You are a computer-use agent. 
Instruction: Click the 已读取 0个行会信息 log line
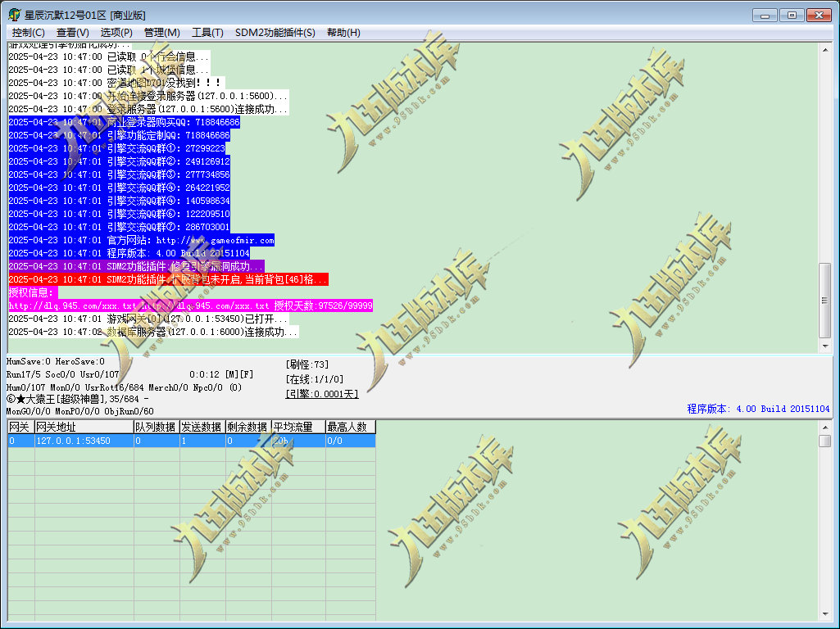(x=109, y=57)
